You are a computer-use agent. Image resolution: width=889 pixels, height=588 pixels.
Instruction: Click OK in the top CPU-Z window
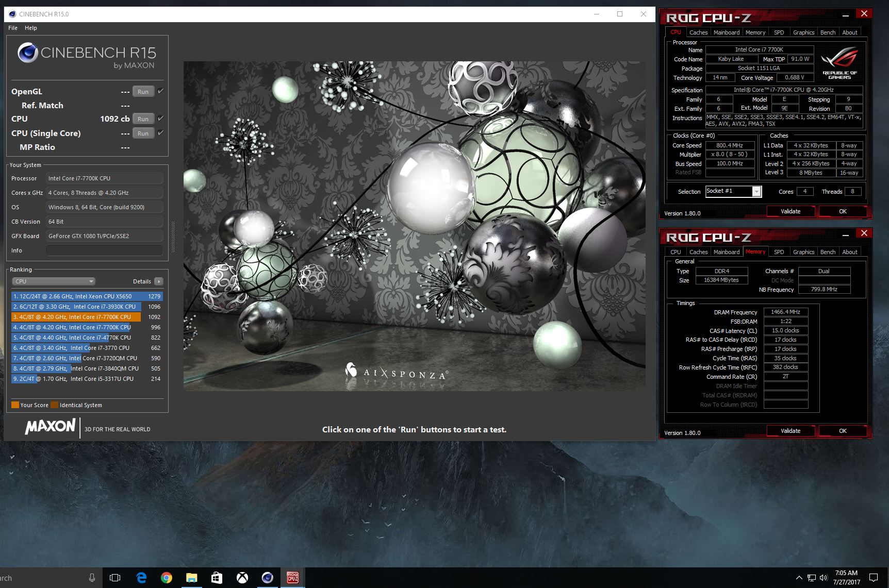coord(843,211)
